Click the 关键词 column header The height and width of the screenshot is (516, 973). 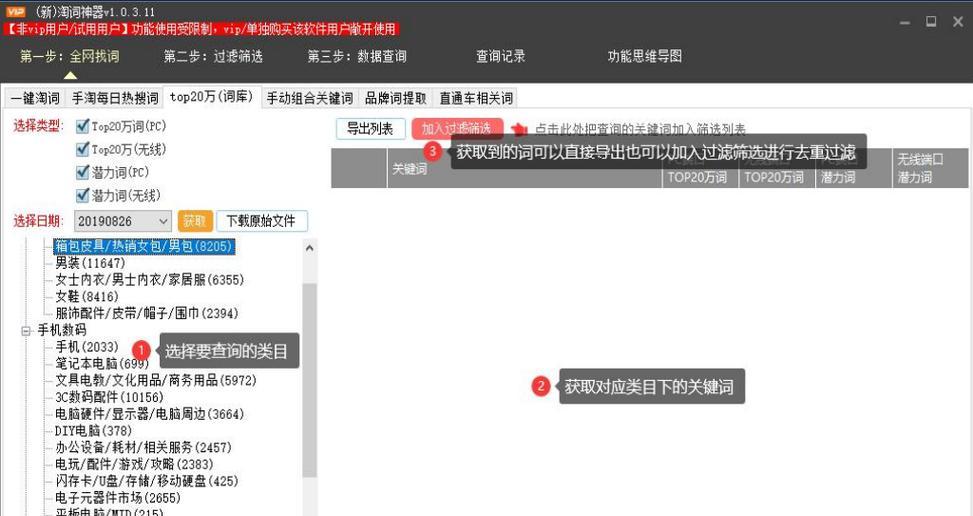[525, 168]
